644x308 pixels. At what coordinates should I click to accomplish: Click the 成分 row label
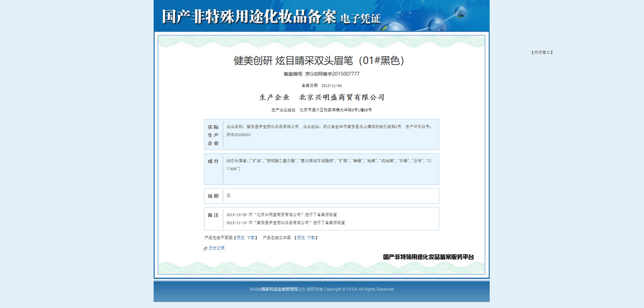213,161
